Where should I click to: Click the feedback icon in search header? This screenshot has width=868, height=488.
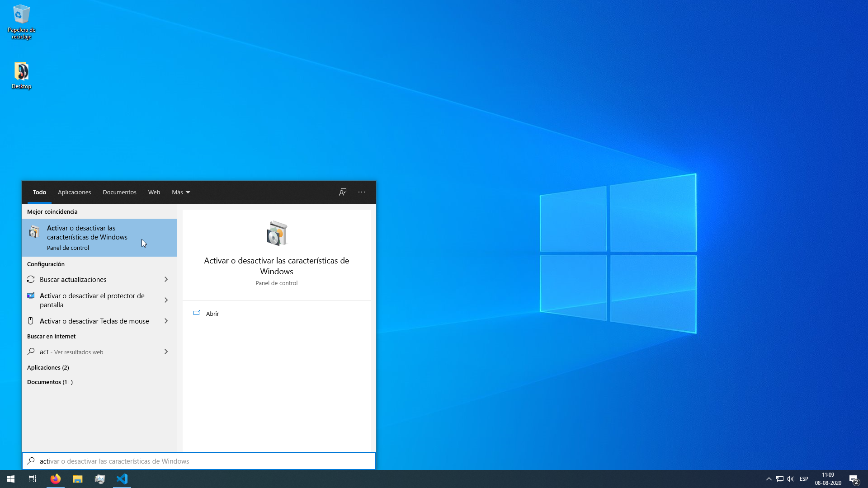[343, 192]
